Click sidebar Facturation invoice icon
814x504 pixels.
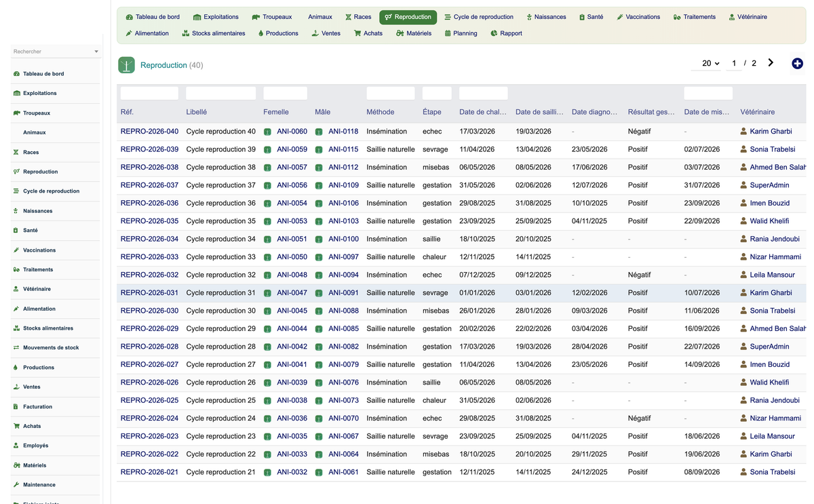click(x=16, y=406)
